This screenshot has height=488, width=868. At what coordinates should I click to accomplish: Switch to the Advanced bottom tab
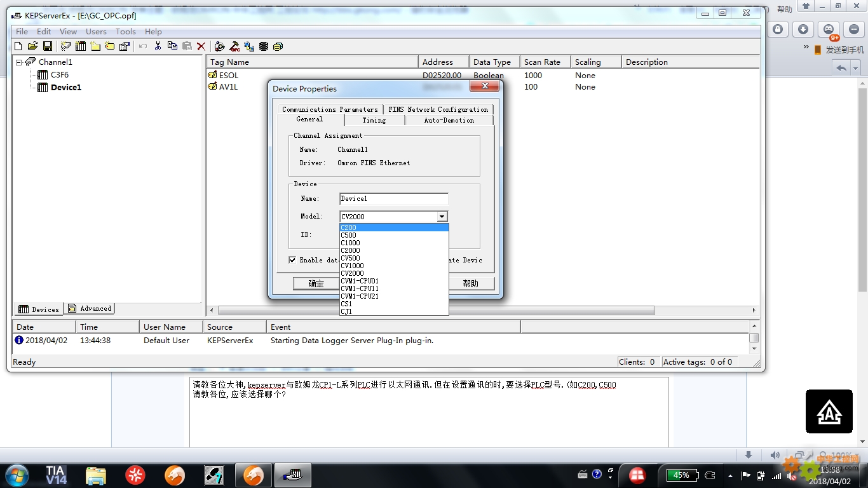(x=90, y=309)
